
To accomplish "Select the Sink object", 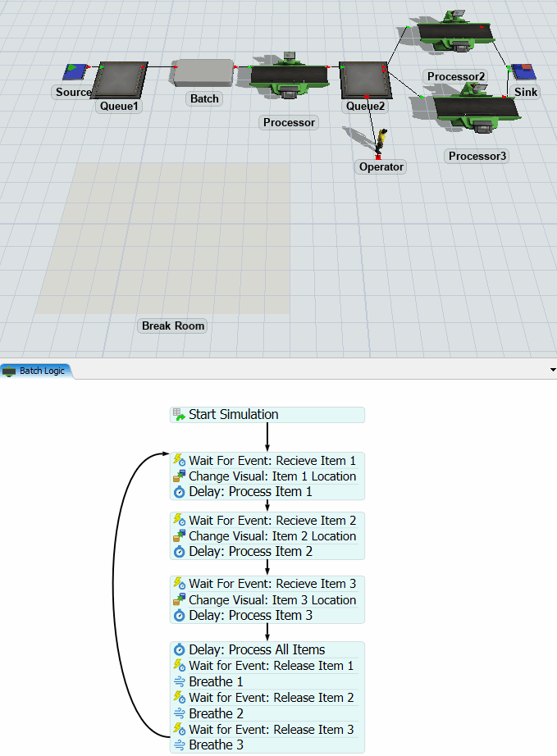I will click(522, 72).
